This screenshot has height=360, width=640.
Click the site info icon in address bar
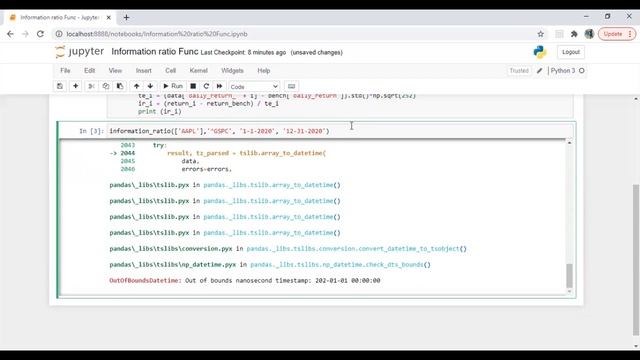coord(59,34)
